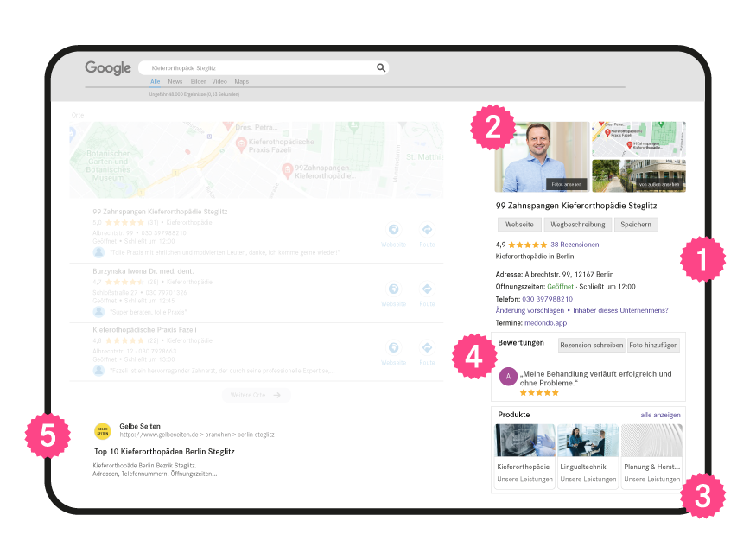The height and width of the screenshot is (553, 756).
Task: Open the Bilder tab
Action: [x=198, y=81]
